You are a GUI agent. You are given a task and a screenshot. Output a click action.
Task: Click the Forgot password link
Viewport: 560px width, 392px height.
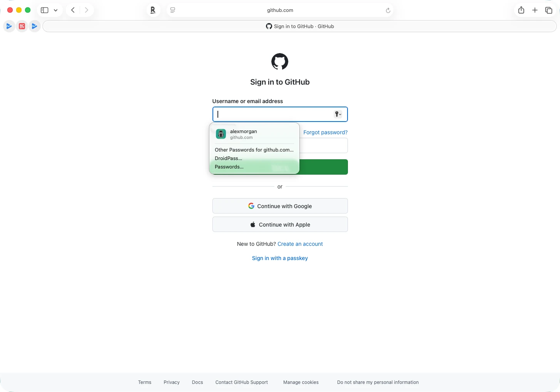click(325, 132)
